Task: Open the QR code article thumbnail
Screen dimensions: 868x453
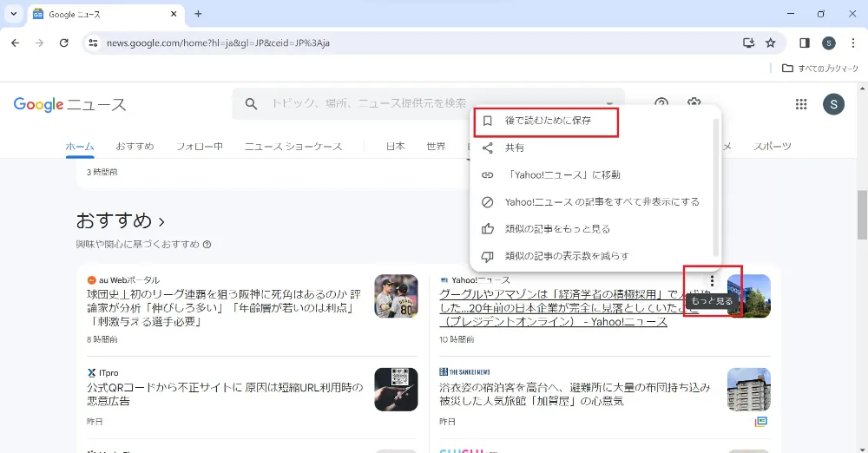Action: [x=396, y=390]
